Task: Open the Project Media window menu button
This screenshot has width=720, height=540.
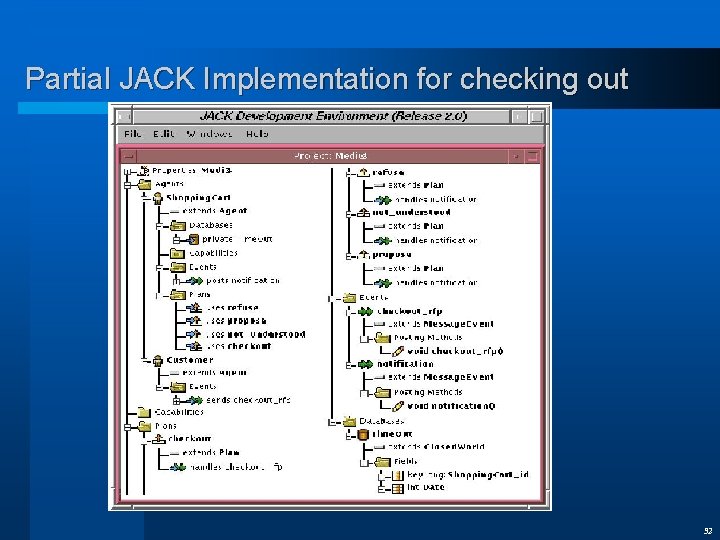Action: coord(128,157)
